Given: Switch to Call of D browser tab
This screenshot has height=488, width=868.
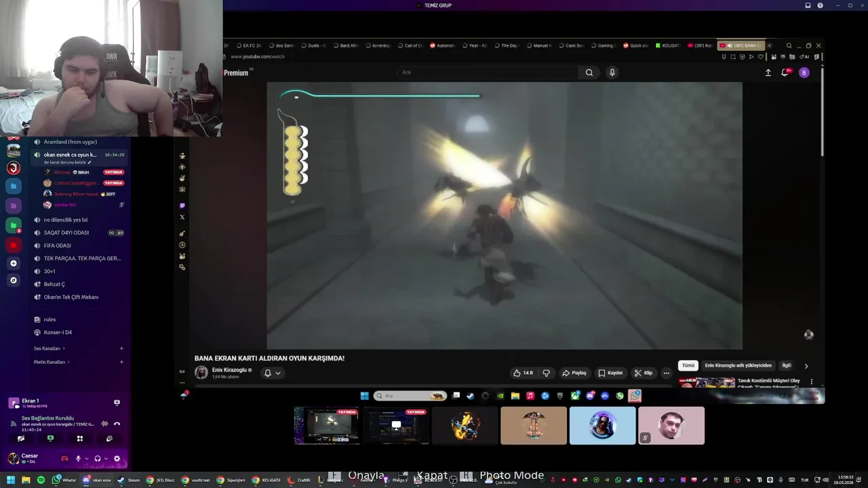Looking at the screenshot, I should click(x=410, y=45).
